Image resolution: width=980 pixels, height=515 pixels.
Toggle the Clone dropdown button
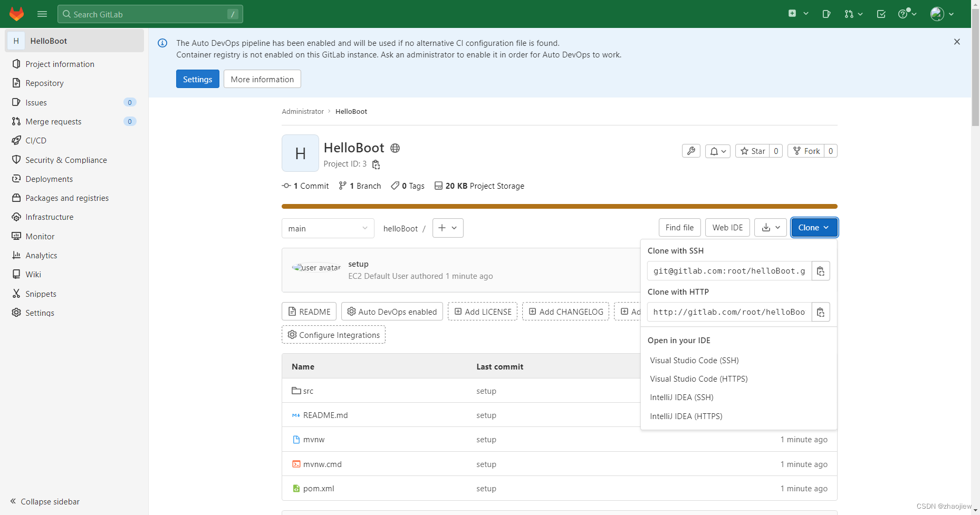pyautogui.click(x=814, y=227)
